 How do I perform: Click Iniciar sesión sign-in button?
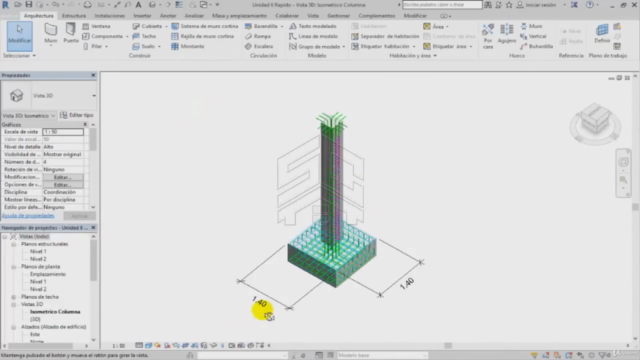pos(540,5)
